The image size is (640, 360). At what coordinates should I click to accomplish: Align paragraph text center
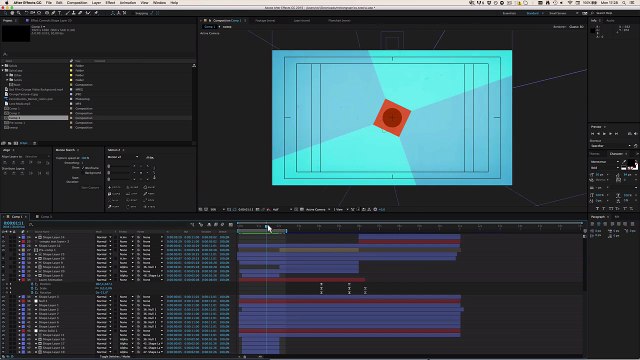pos(598,224)
